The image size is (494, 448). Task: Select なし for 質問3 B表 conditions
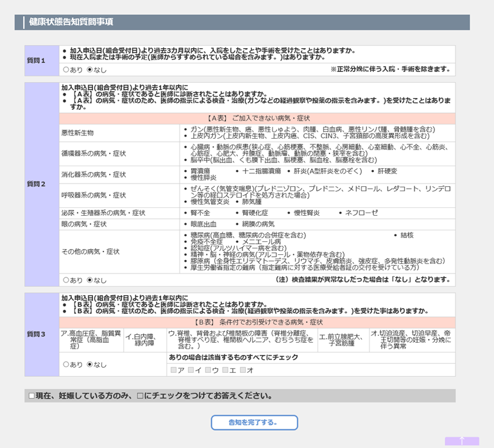coord(90,365)
